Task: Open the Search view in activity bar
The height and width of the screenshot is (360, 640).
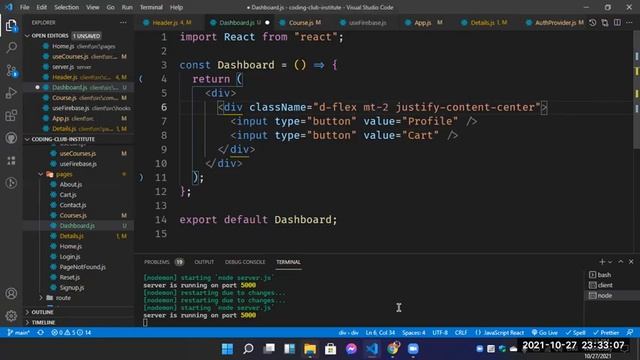Action: pyautogui.click(x=11, y=47)
